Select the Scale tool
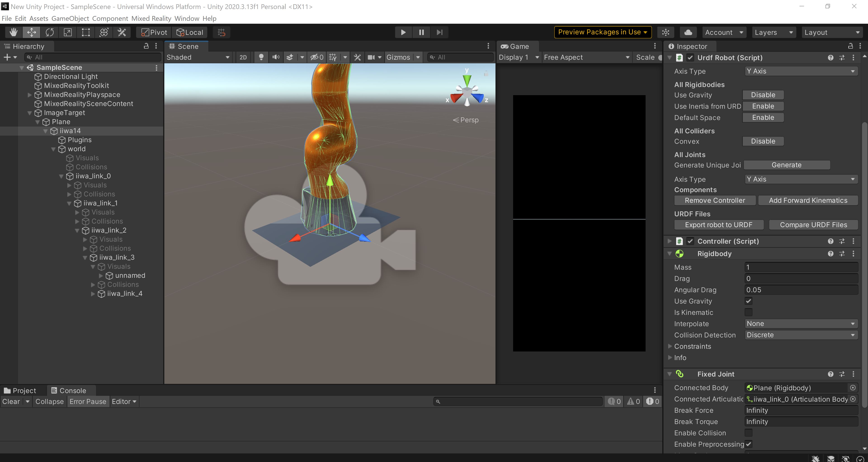This screenshot has height=462, width=868. coord(68,32)
